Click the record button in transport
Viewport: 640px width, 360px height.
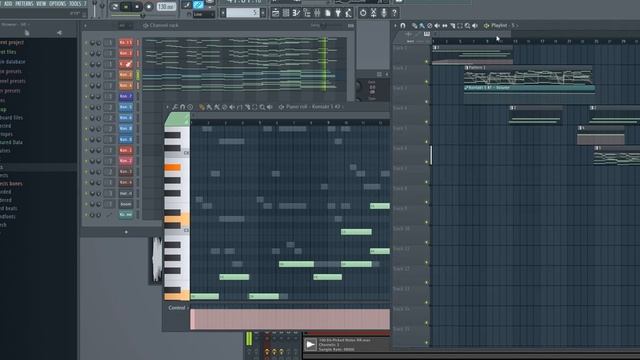(149, 7)
